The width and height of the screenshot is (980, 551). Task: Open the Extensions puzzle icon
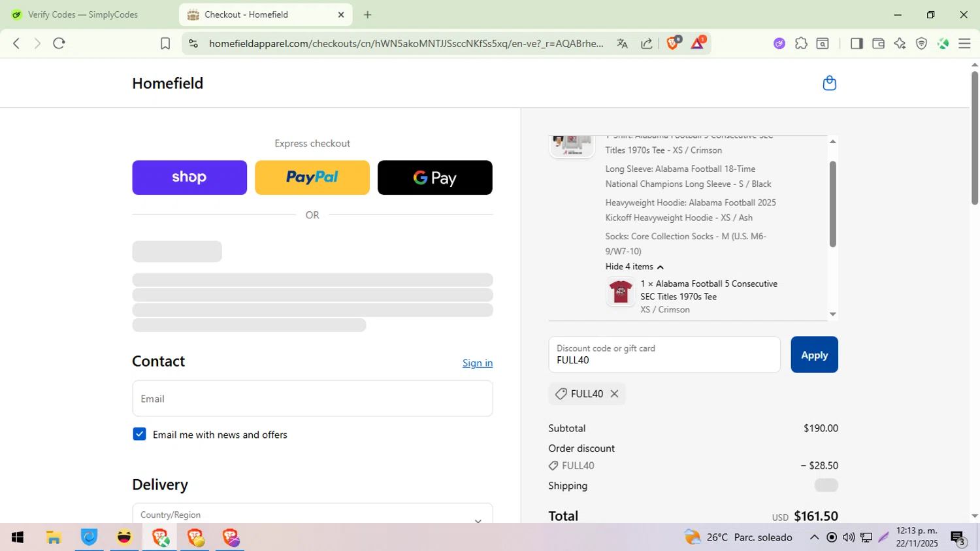point(801,43)
